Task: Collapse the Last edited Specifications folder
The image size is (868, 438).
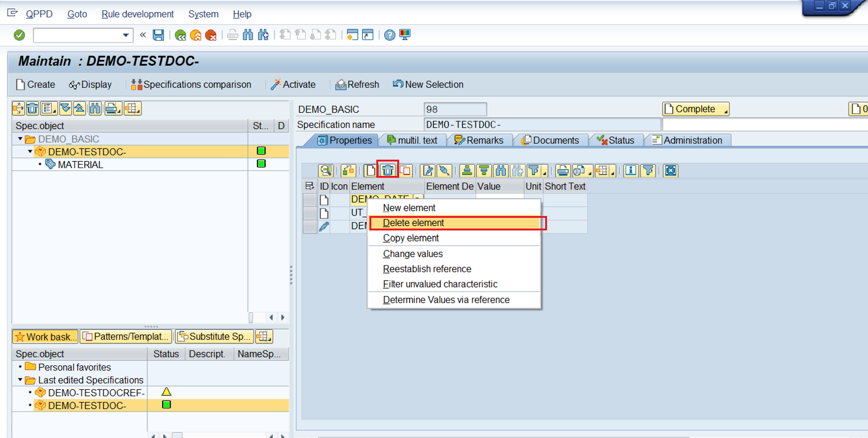Action: coord(20,380)
